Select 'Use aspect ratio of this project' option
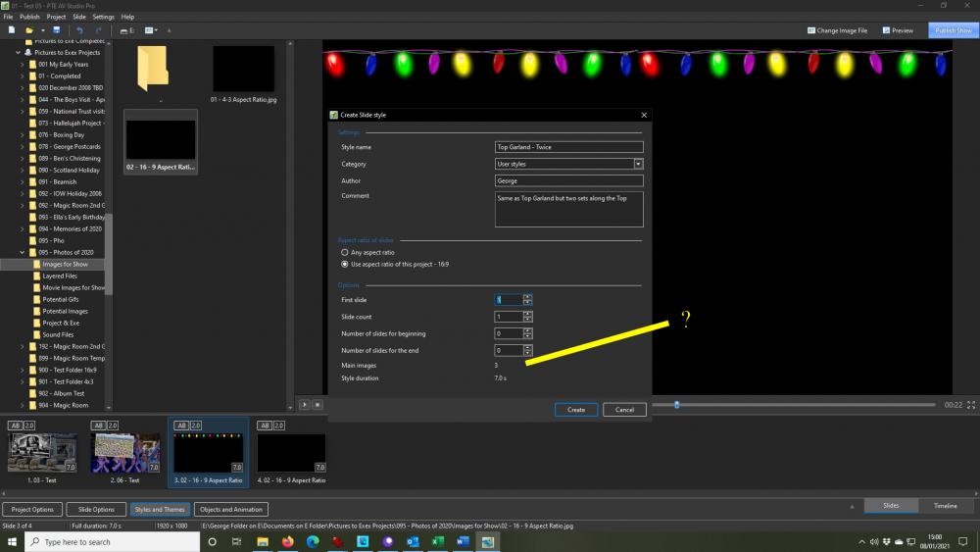This screenshot has height=552, width=980. click(x=344, y=264)
